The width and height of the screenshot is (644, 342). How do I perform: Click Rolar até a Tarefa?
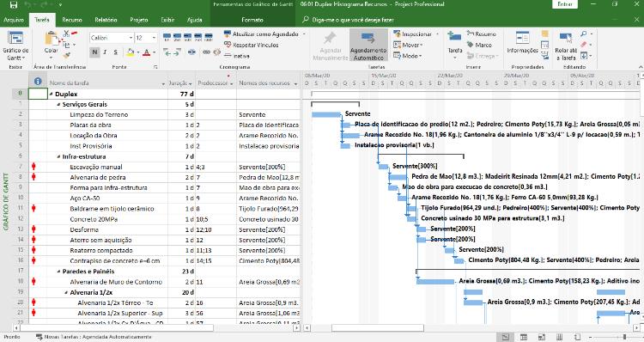point(566,46)
